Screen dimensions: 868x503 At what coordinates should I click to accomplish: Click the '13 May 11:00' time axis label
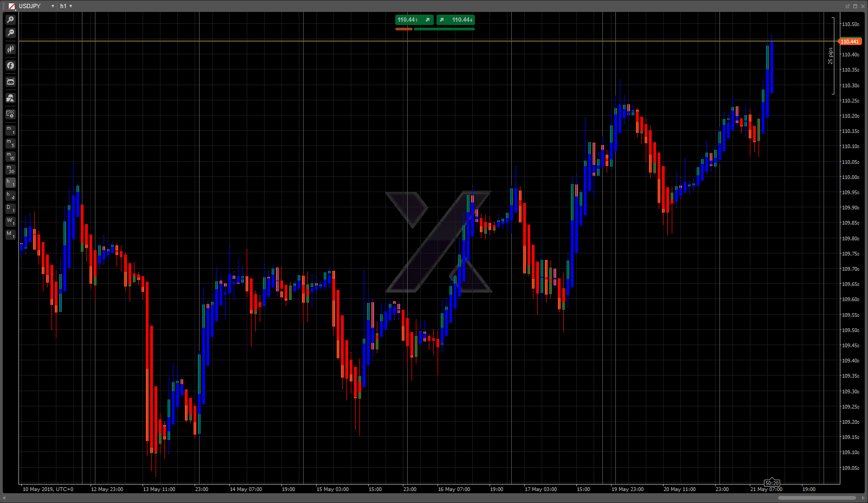(159, 489)
